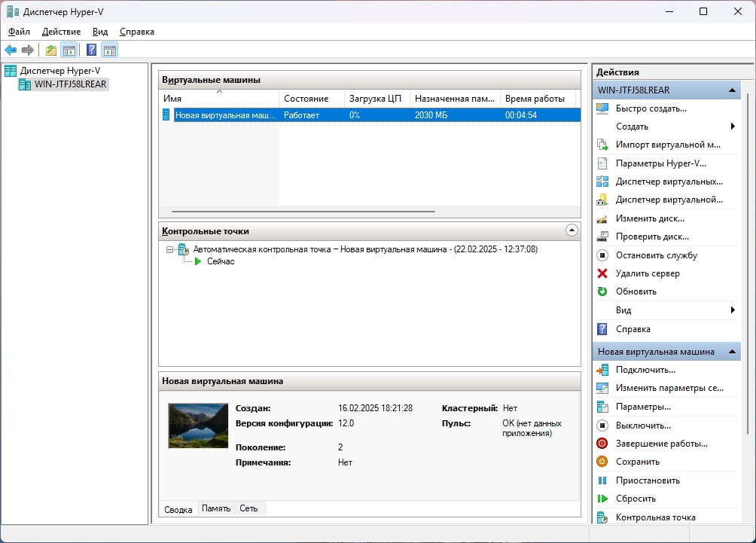756x543 pixels.
Task: Click the red X Удалить сервер icon
Action: tap(602, 273)
